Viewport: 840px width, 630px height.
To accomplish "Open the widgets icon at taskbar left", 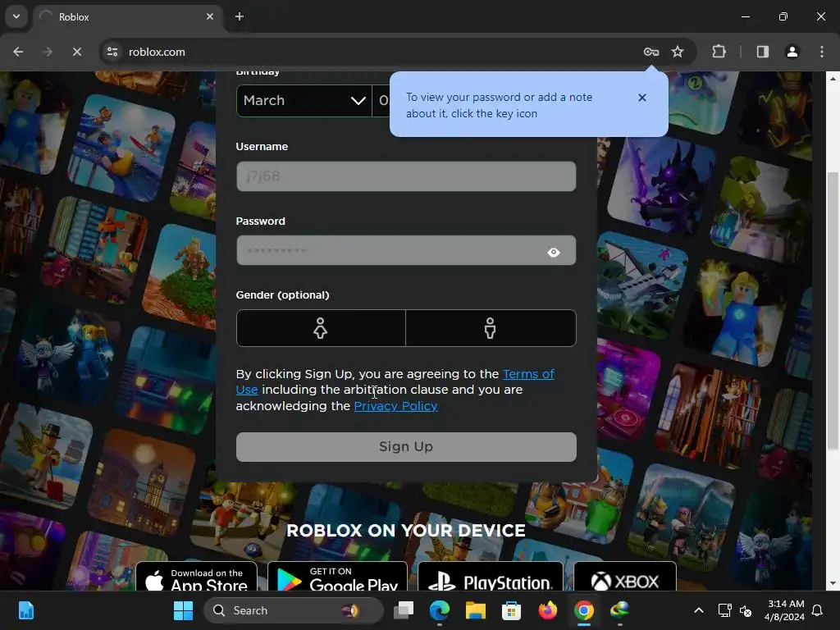I will [x=26, y=610].
